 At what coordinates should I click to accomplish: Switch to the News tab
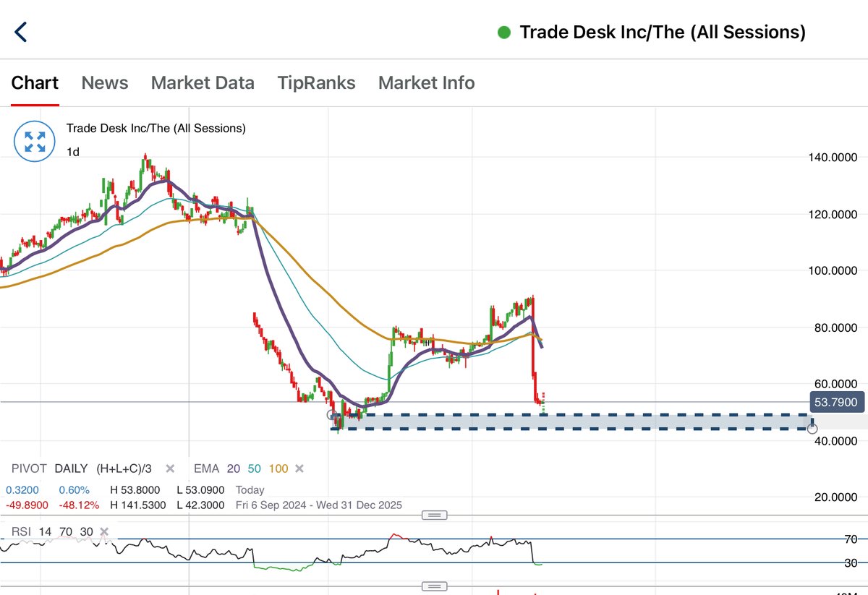pyautogui.click(x=105, y=83)
